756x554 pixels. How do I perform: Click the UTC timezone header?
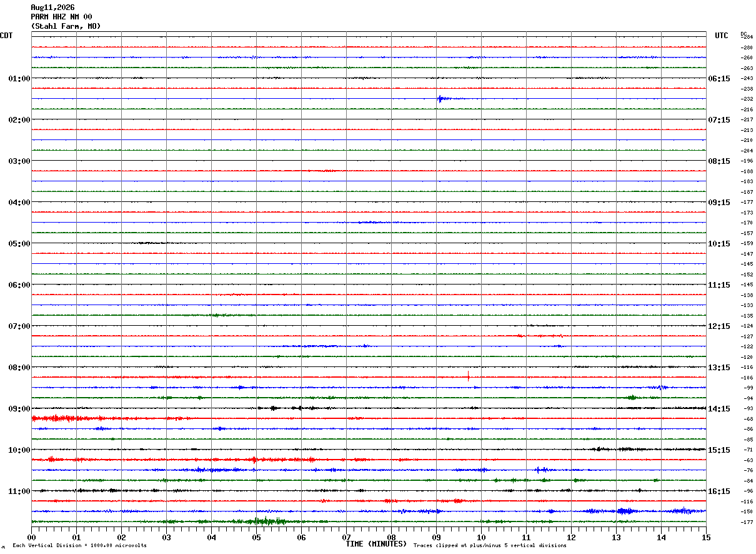[722, 36]
